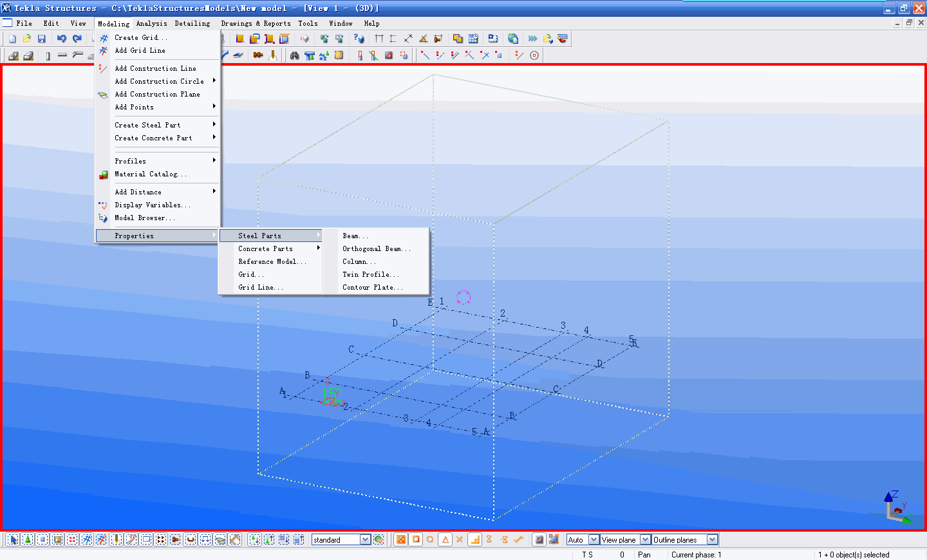The width and height of the screenshot is (927, 560).
Task: Click the Redo arrow icon
Action: click(x=77, y=39)
